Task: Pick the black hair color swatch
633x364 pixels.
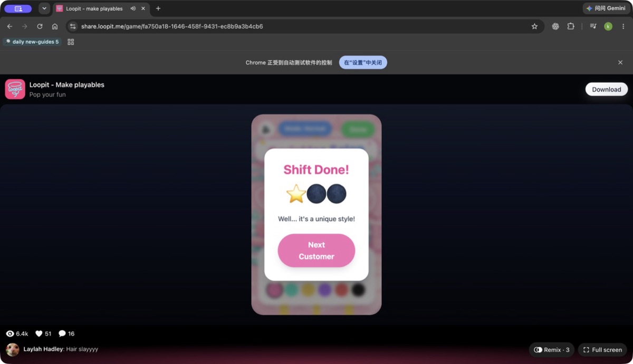Action: tap(358, 289)
